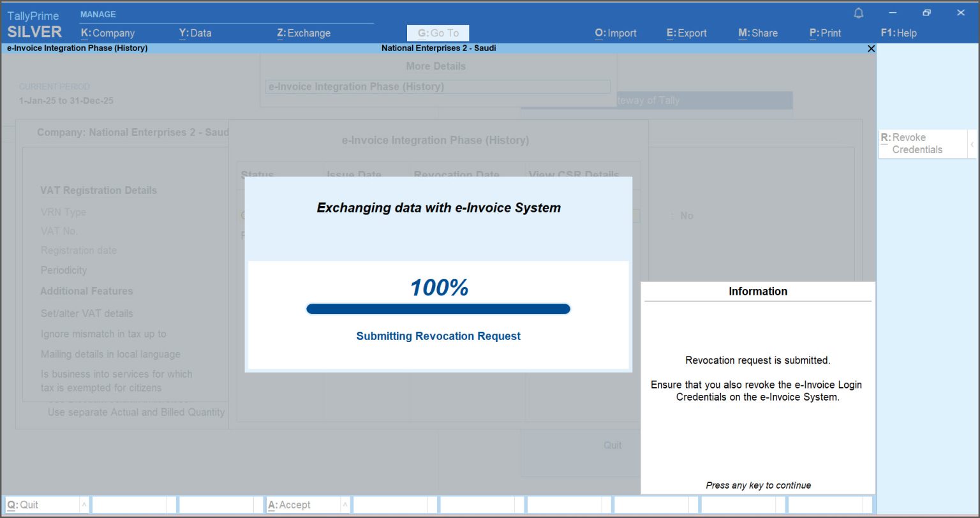Click the e-Invoice Integration Phase (History) field
980x518 pixels.
438,86
